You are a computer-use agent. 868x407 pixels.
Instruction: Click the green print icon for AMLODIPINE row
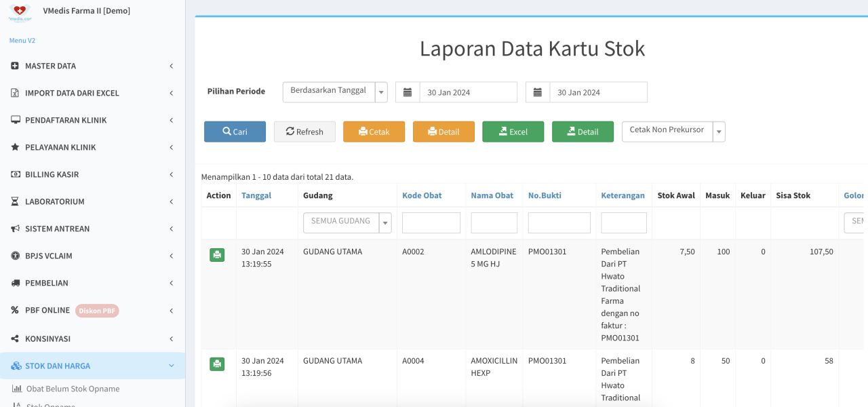click(217, 255)
